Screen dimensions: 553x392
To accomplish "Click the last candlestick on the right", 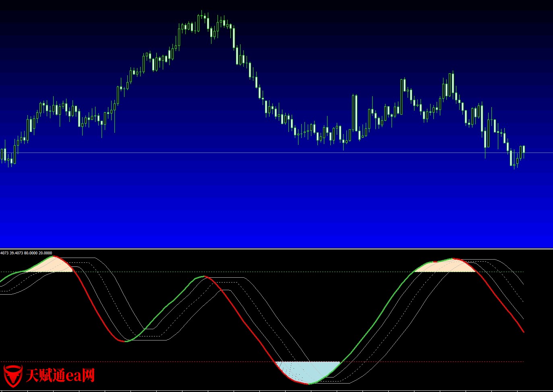I will click(524, 149).
